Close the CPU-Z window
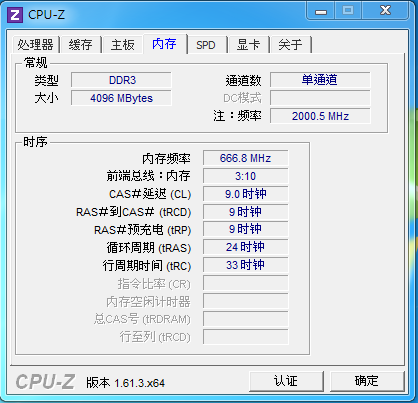418x403 pixels. point(386,11)
